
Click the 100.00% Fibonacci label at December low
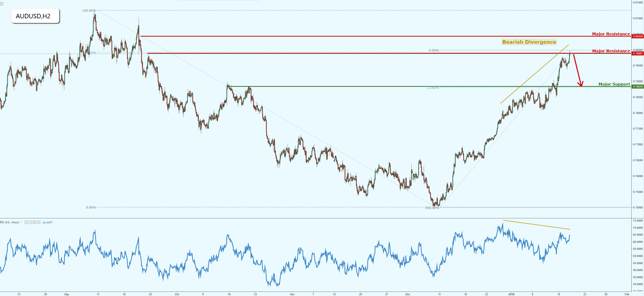point(432,208)
